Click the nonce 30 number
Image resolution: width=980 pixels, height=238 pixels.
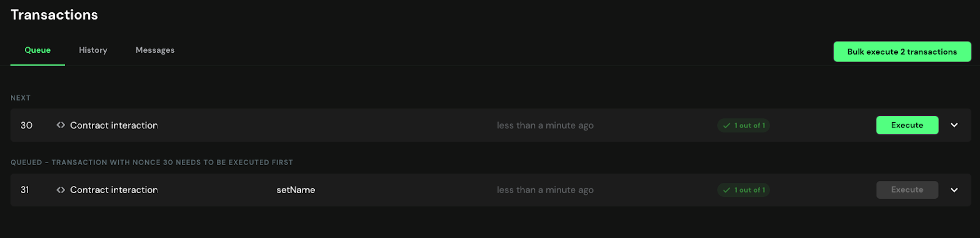coord(26,125)
